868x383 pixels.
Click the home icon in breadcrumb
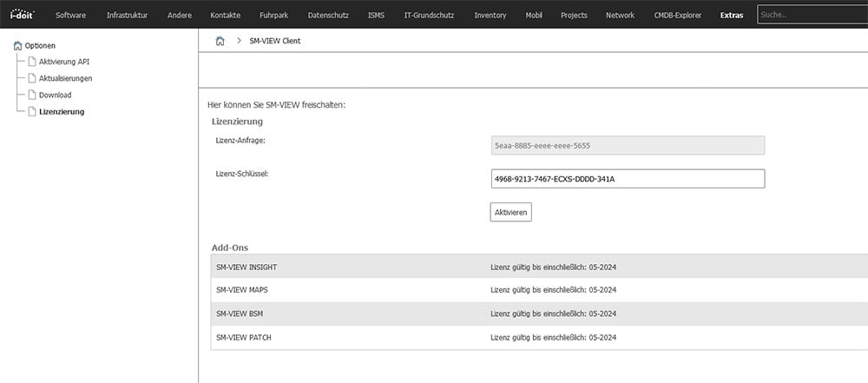(x=220, y=41)
